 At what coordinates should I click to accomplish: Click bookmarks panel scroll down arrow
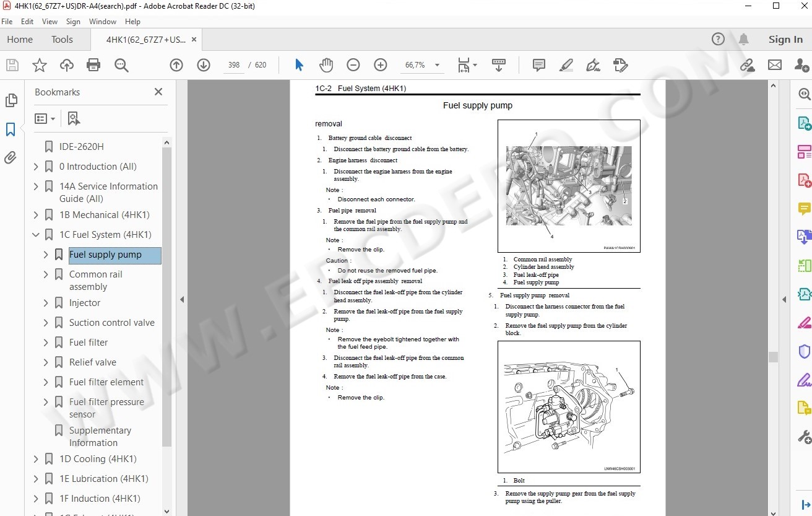point(166,511)
